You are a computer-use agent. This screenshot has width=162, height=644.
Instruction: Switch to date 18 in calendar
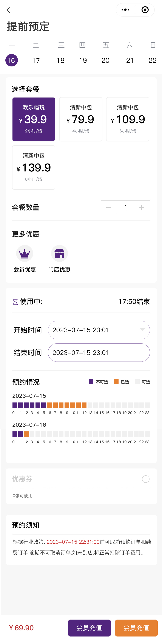pos(60,60)
